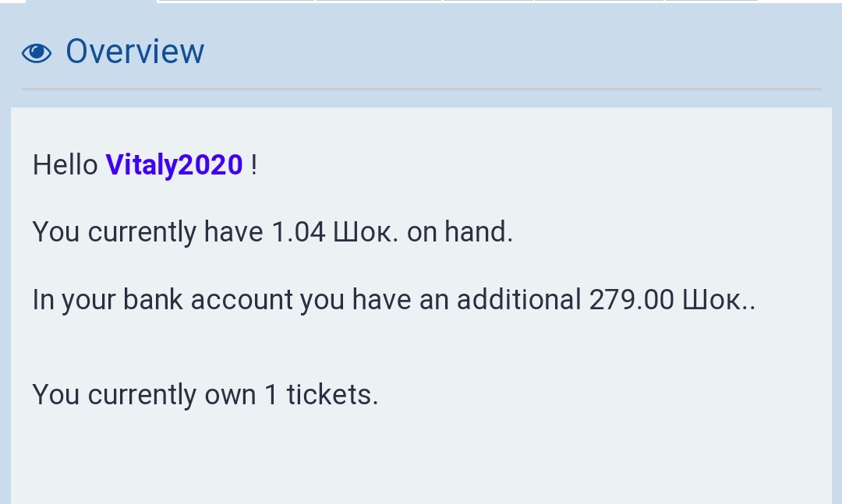Viewport: 842px width, 504px height.
Task: Select the Overview section heading
Action: (x=135, y=51)
